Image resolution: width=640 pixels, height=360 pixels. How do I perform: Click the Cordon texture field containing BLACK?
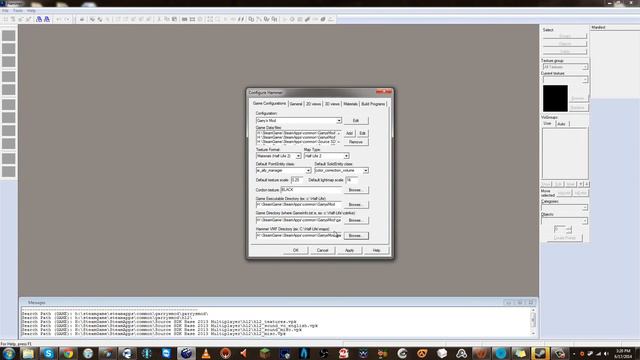click(x=311, y=190)
